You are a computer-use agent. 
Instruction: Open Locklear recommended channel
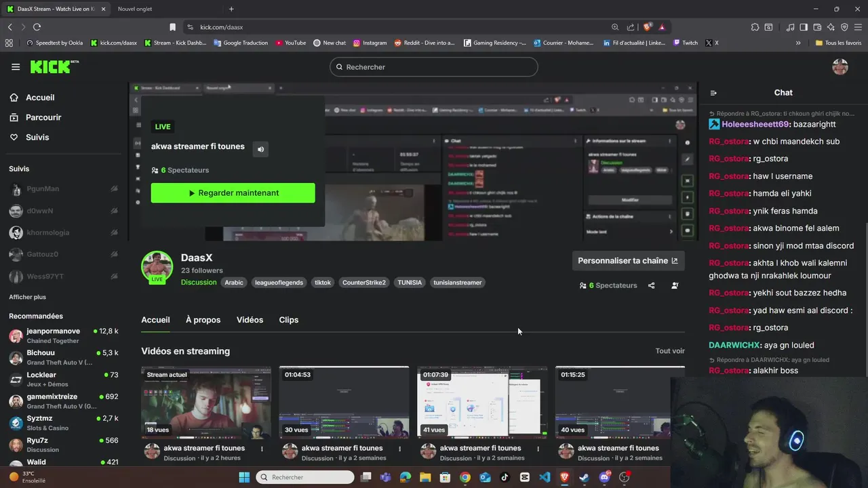point(64,379)
